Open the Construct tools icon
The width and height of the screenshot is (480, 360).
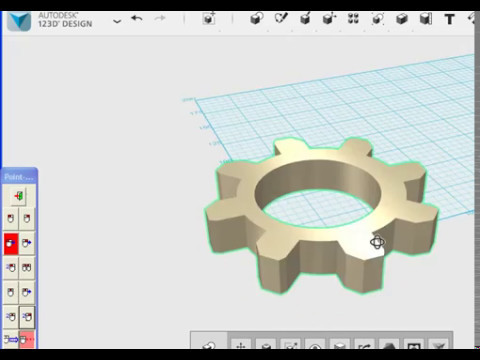click(305, 18)
